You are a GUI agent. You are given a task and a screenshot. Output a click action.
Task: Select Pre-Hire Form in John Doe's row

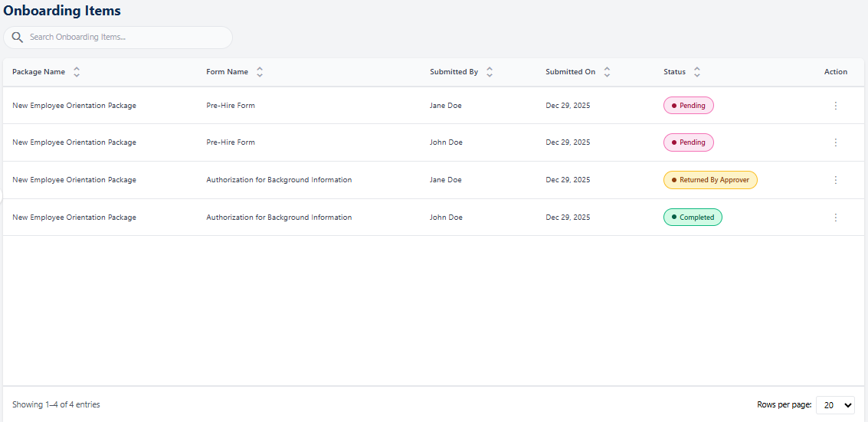click(231, 142)
